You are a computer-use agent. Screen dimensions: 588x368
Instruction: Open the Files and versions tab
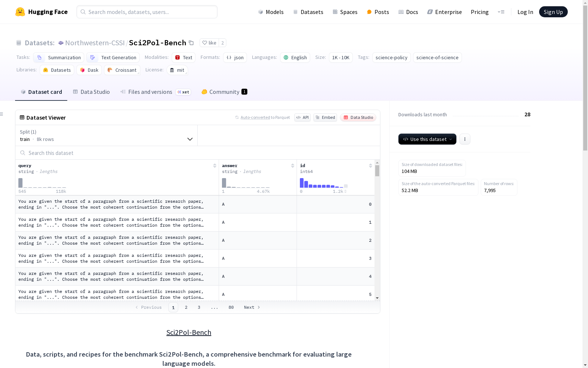tap(155, 92)
